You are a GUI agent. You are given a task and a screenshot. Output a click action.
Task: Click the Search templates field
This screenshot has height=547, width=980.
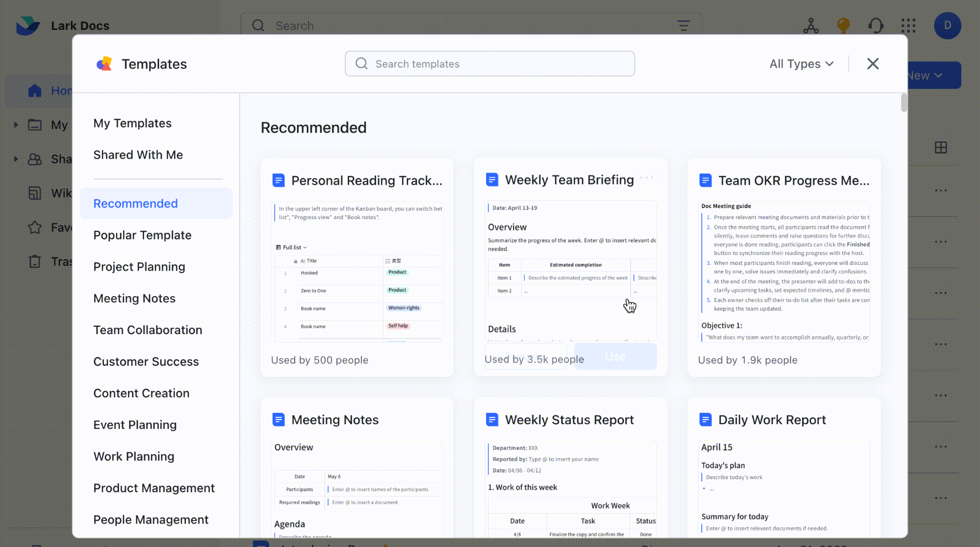tap(489, 63)
